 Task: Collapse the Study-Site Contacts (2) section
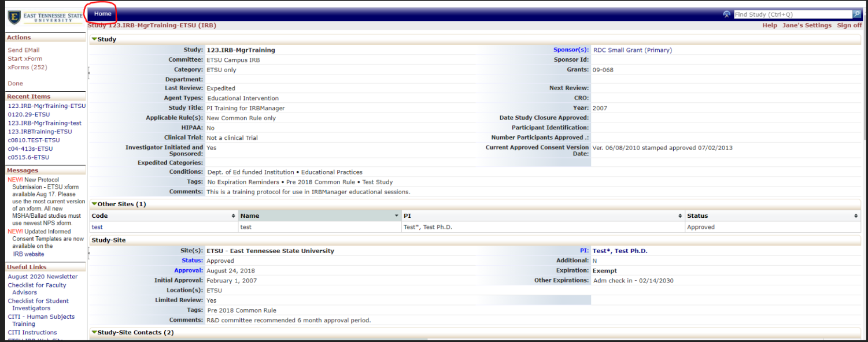[x=94, y=332]
